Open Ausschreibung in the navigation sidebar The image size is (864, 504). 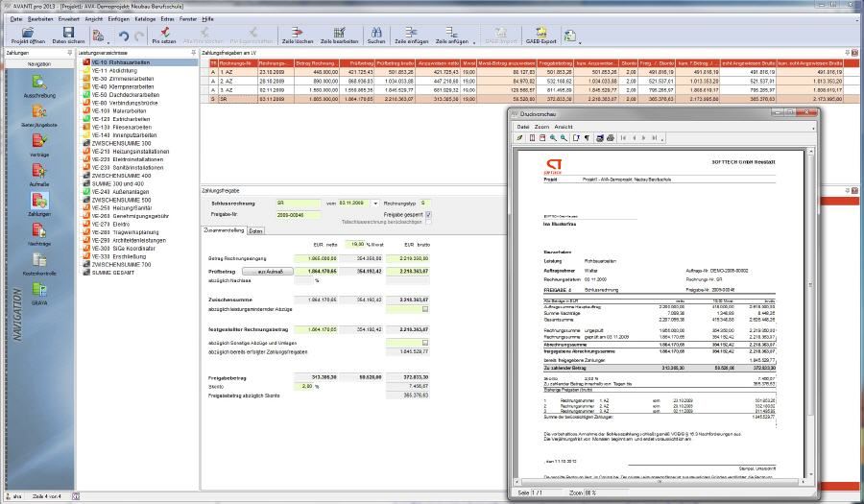39,86
